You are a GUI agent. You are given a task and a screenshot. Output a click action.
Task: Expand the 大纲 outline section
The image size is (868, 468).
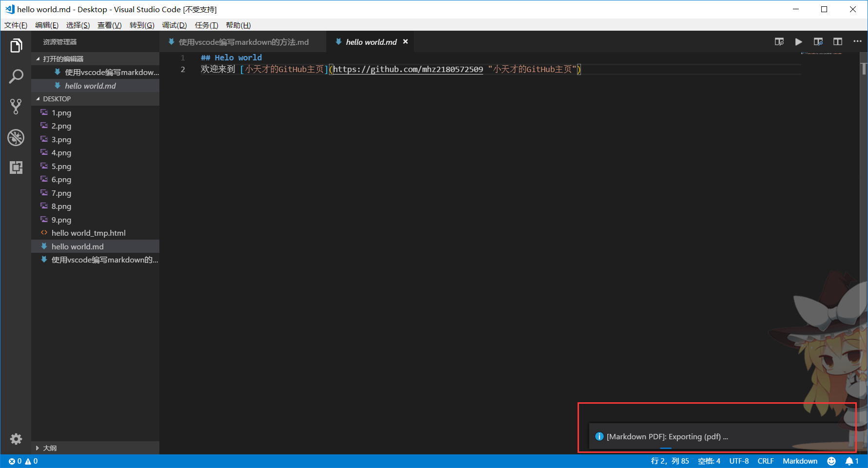click(96, 448)
